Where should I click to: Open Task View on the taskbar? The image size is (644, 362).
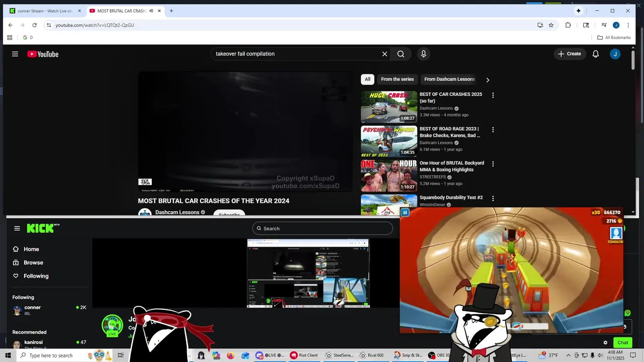tap(121, 355)
